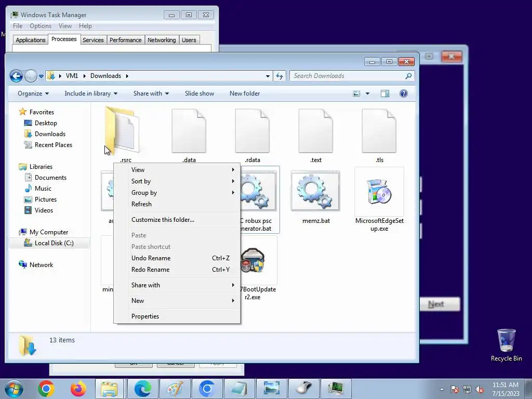Switch to Task Manager Networking tab

click(162, 40)
